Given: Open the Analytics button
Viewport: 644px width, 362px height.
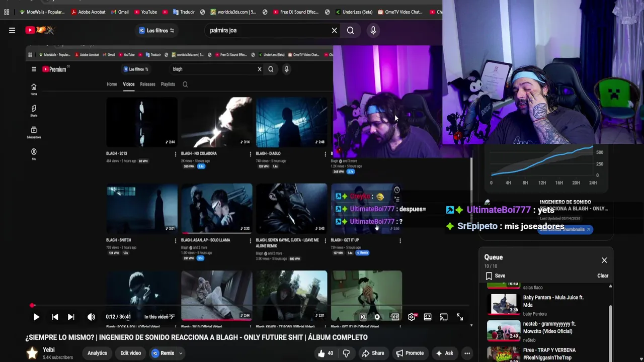Looking at the screenshot, I should (97, 353).
